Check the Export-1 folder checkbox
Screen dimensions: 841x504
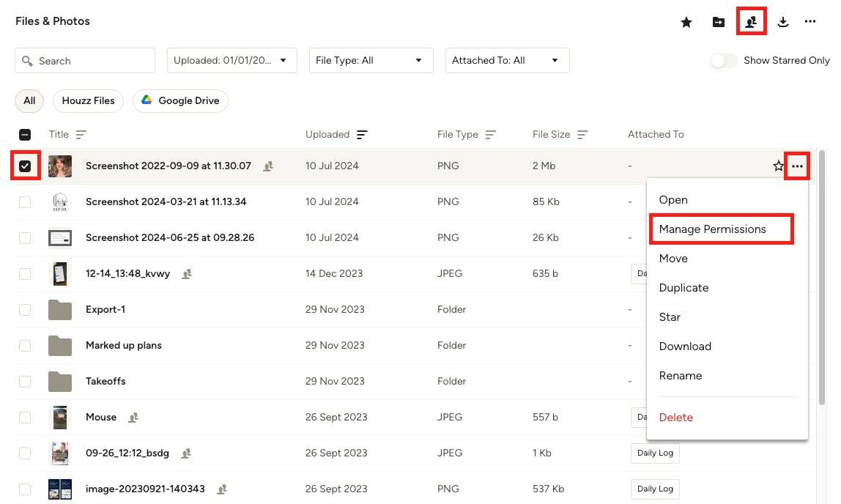[x=25, y=310]
